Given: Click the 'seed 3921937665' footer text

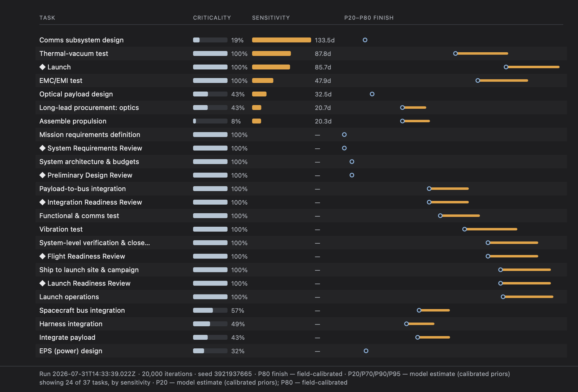Looking at the screenshot, I should point(225,374).
